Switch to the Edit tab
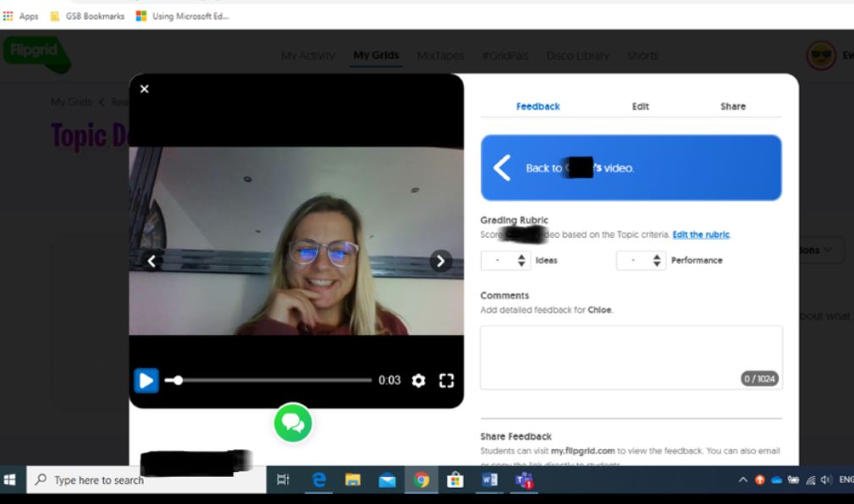 (641, 107)
